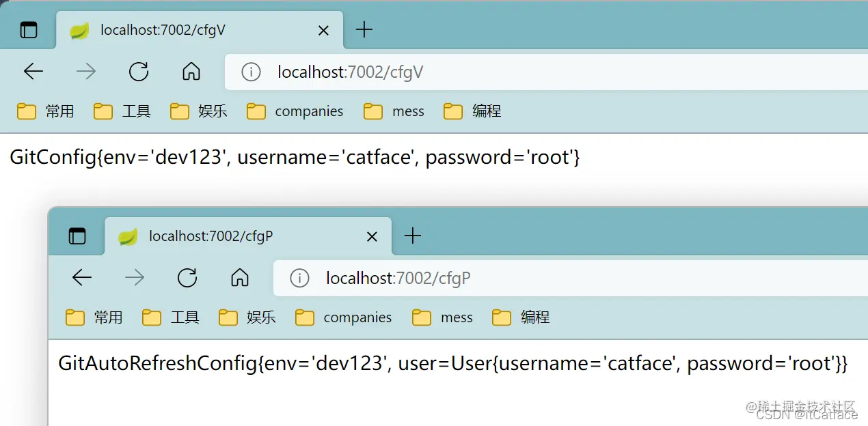
Task: Go back in the cfgV window
Action: point(33,71)
